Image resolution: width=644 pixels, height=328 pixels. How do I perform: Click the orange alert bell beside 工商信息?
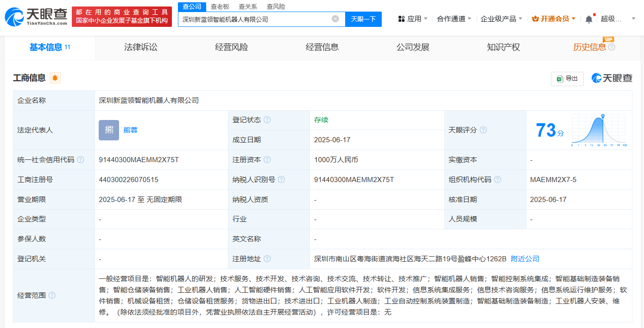click(x=55, y=78)
